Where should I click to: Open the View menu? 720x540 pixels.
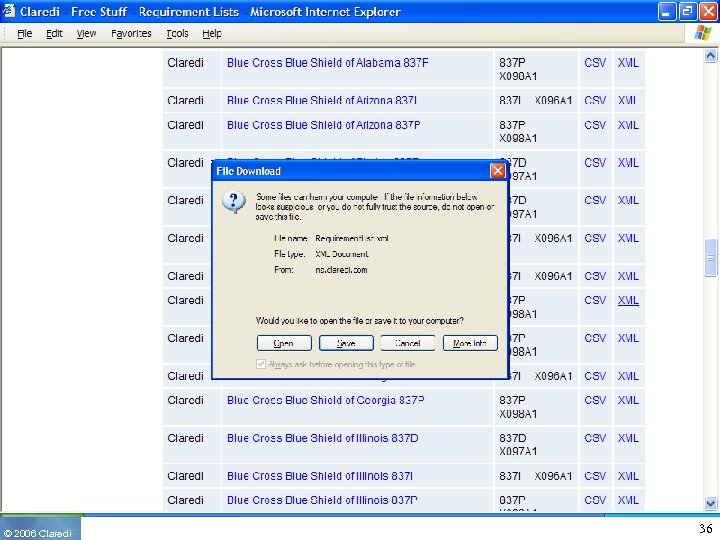pos(86,34)
